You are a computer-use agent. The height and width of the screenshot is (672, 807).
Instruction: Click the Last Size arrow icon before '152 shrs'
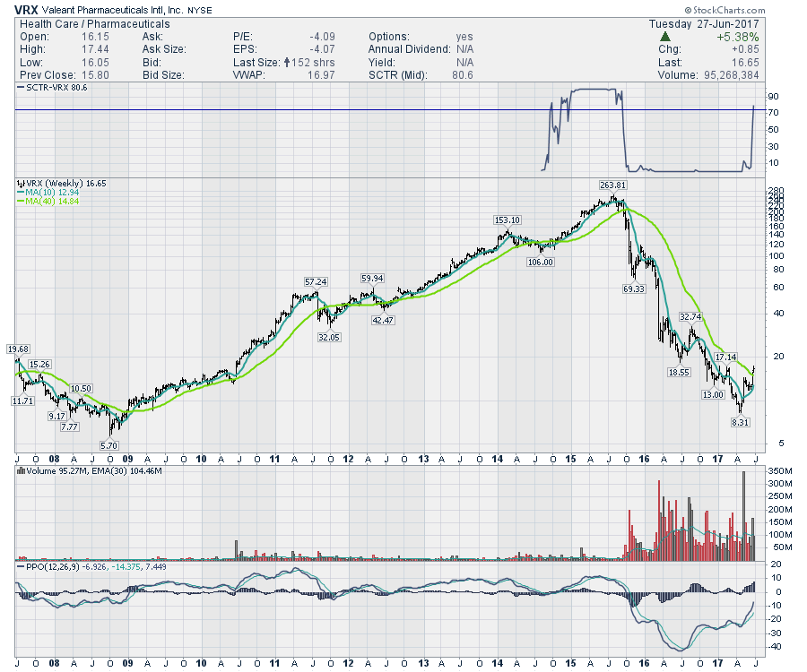click(287, 62)
